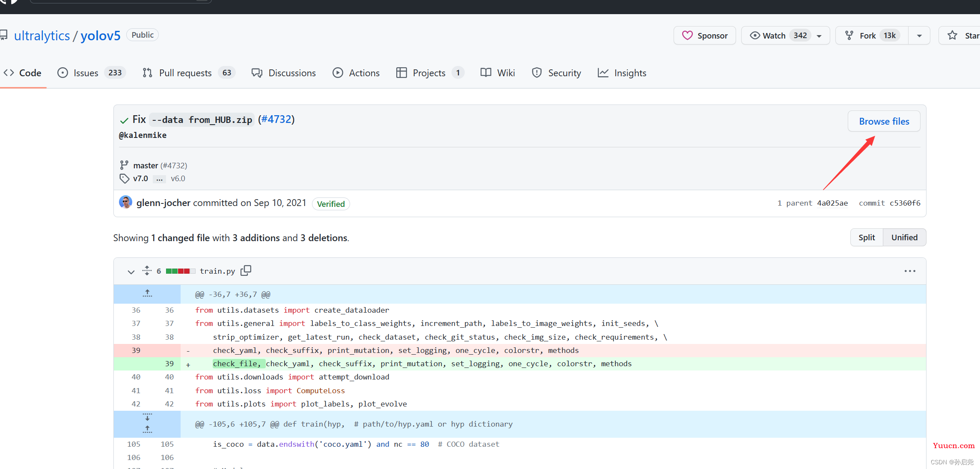Select the Unified diff view
This screenshot has height=469, width=980.
tap(904, 237)
